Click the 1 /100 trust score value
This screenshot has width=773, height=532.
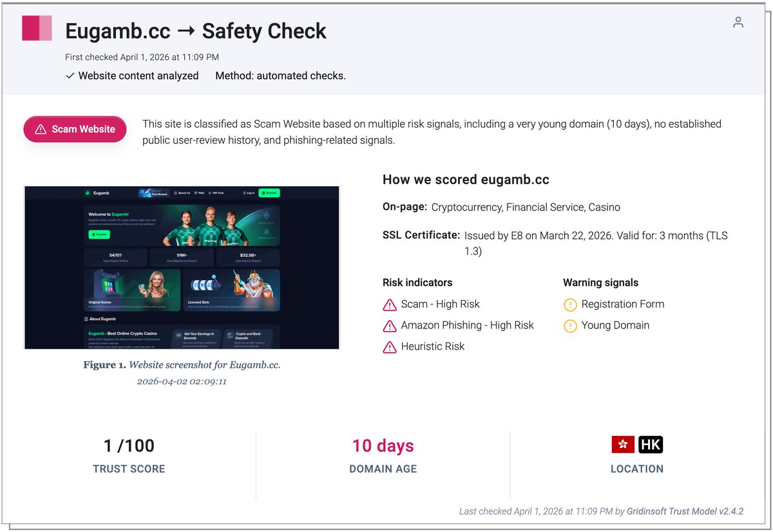tap(129, 446)
